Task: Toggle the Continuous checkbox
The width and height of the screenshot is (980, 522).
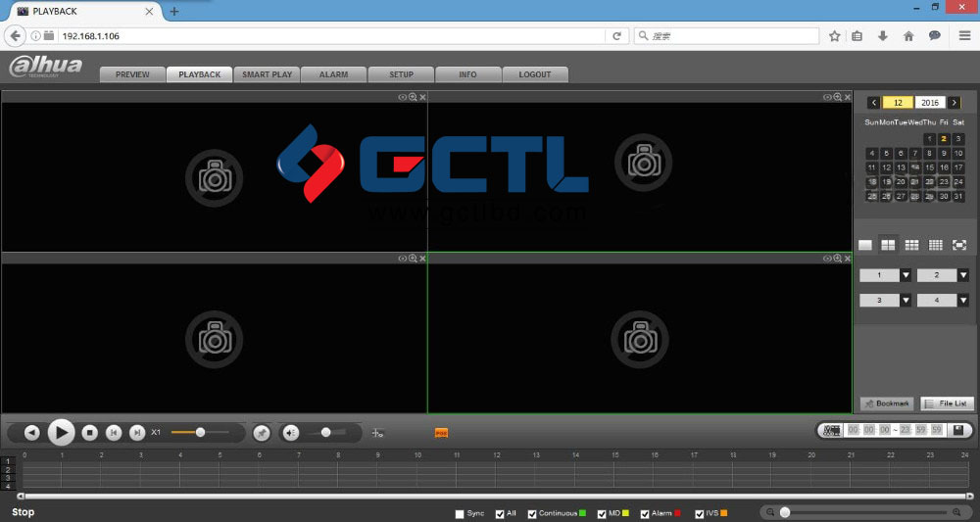Action: (x=532, y=514)
